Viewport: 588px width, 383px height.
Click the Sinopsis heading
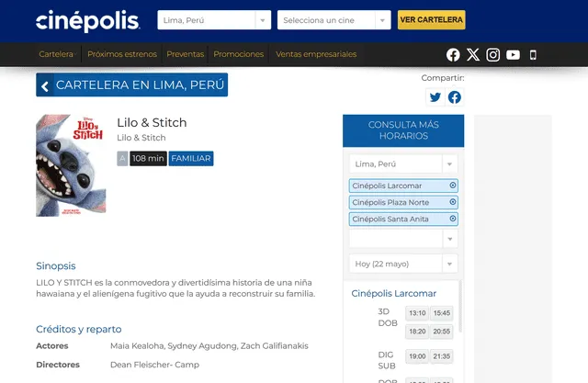tap(56, 265)
